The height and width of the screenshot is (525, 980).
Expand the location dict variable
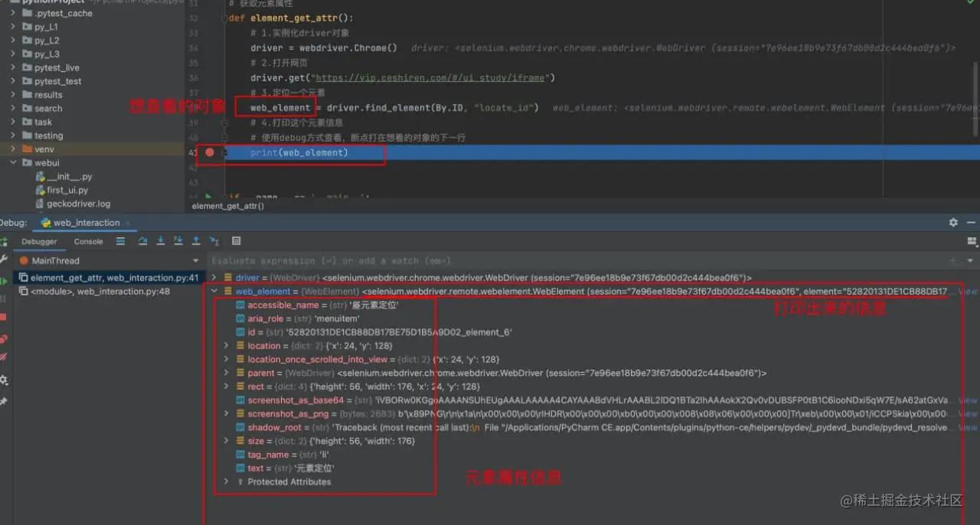(x=225, y=345)
